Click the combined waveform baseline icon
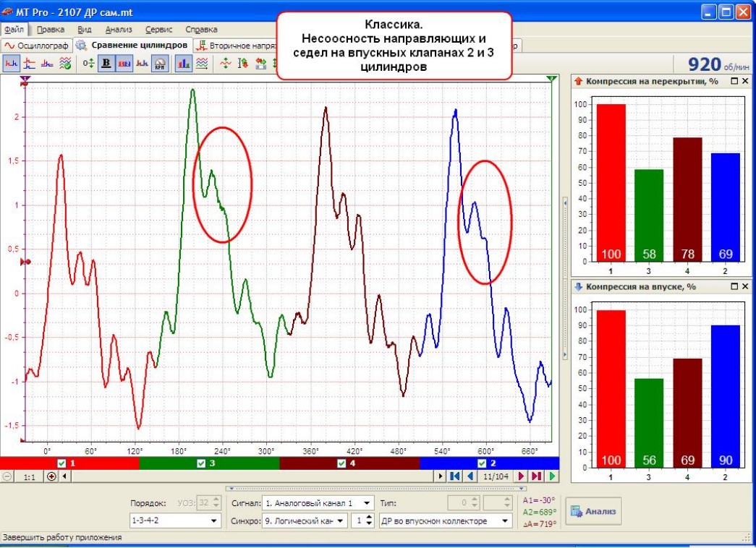 coord(47,63)
